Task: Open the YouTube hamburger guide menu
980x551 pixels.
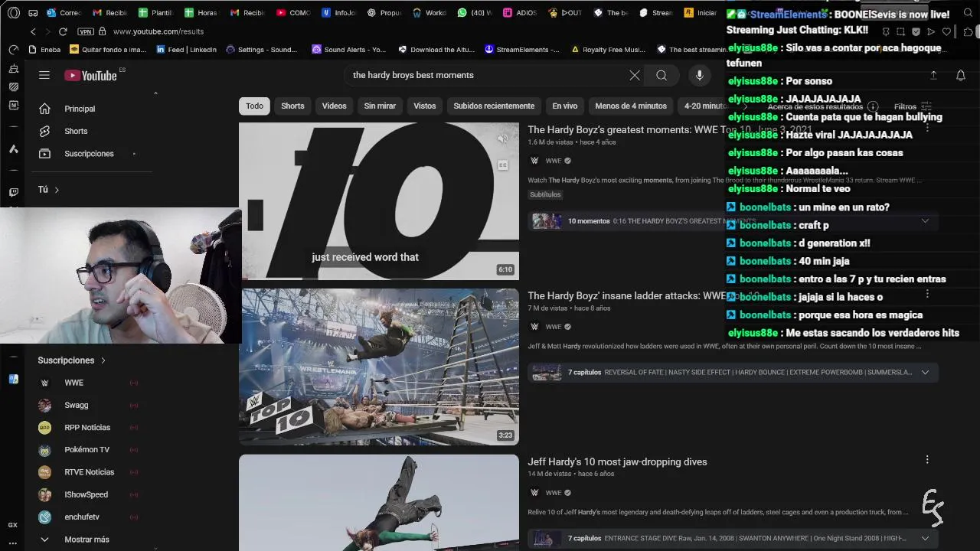Action: 44,75
